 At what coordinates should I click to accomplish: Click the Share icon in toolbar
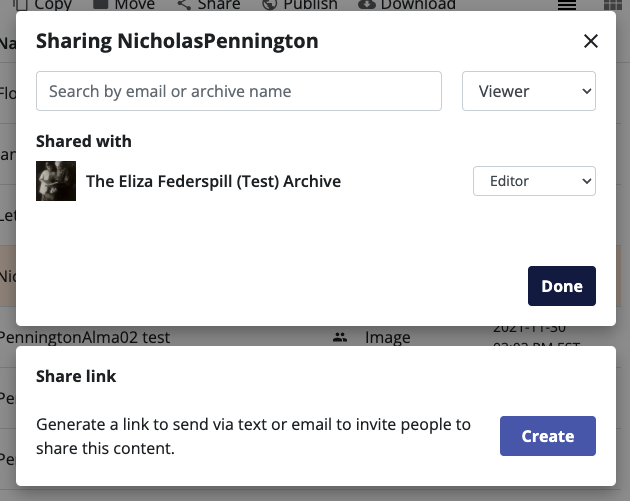pos(183,5)
